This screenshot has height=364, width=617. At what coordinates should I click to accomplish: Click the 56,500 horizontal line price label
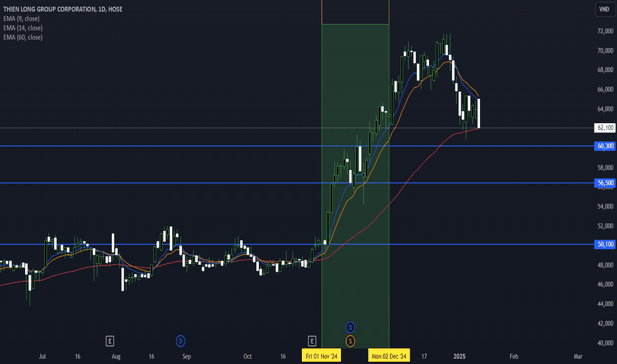[605, 183]
